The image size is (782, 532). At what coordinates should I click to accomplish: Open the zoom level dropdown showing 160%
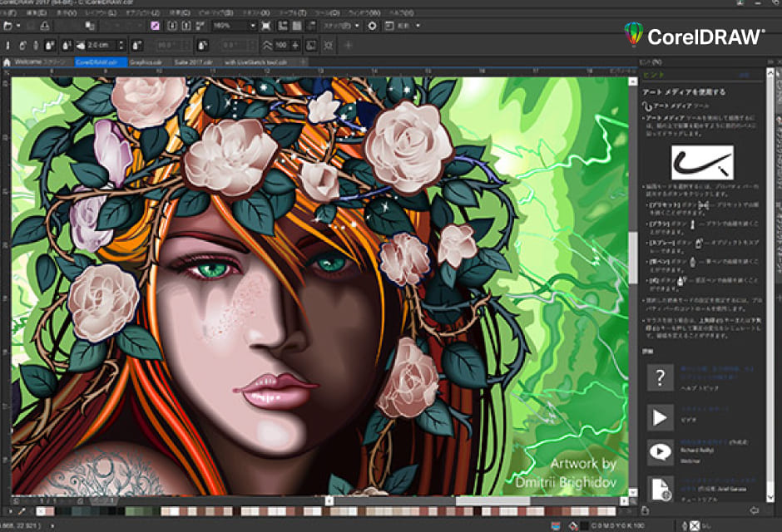tap(253, 27)
